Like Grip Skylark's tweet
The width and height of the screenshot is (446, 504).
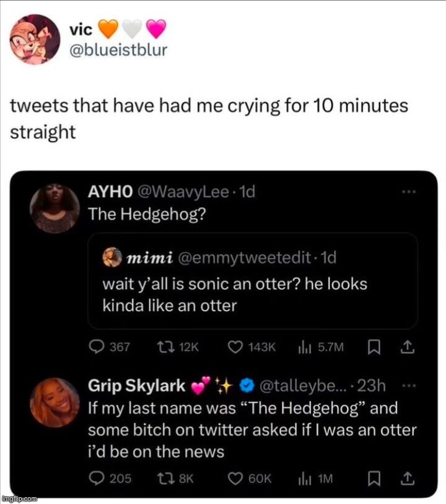point(235,479)
